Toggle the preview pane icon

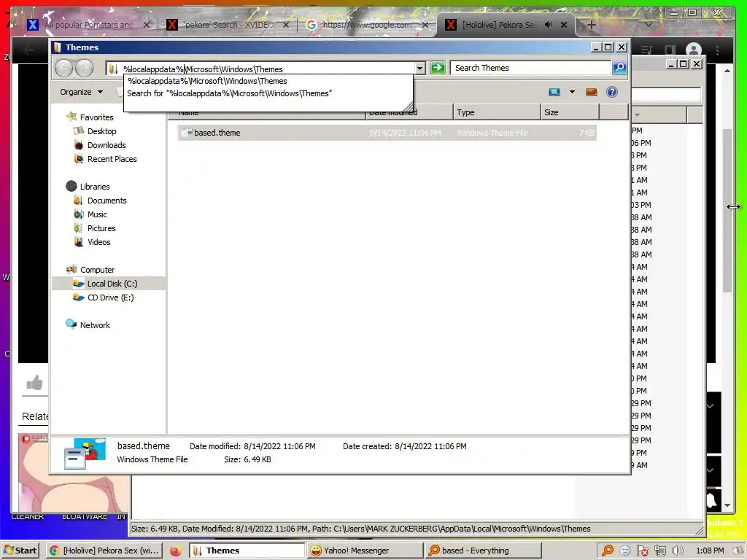591,92
